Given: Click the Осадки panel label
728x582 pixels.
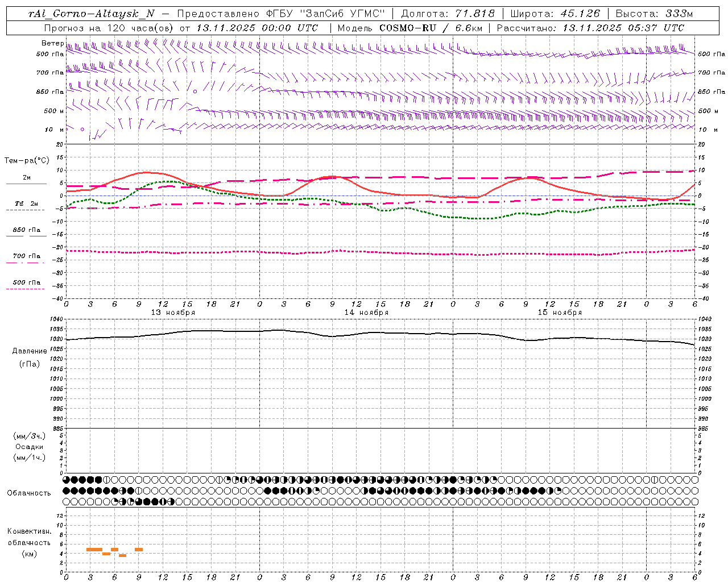Looking at the screenshot, I should point(30,447).
